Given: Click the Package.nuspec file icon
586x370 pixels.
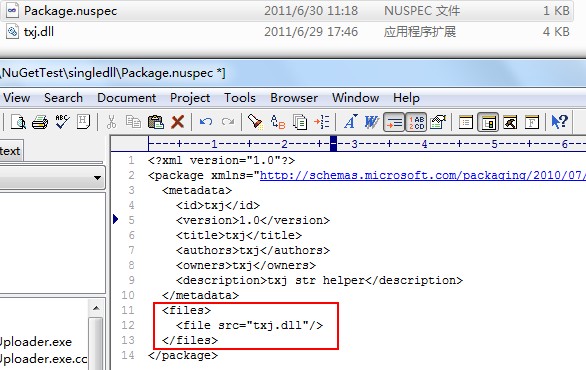Looking at the screenshot, I should click(12, 10).
